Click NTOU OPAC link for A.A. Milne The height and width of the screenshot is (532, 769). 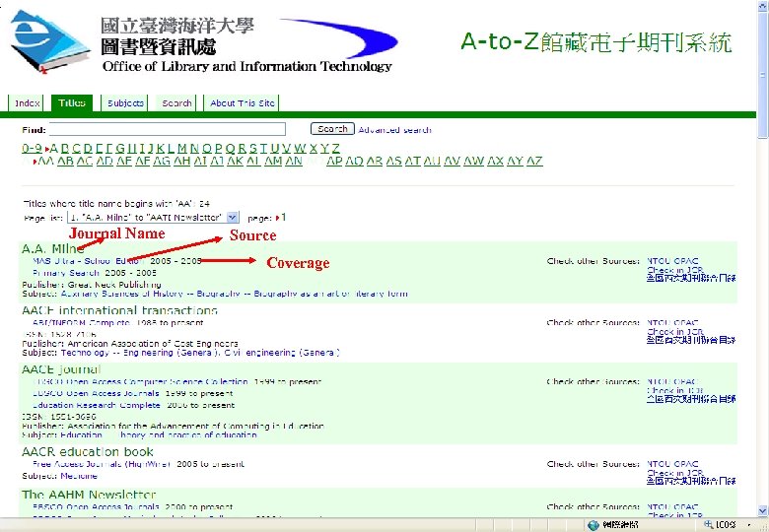tap(672, 261)
